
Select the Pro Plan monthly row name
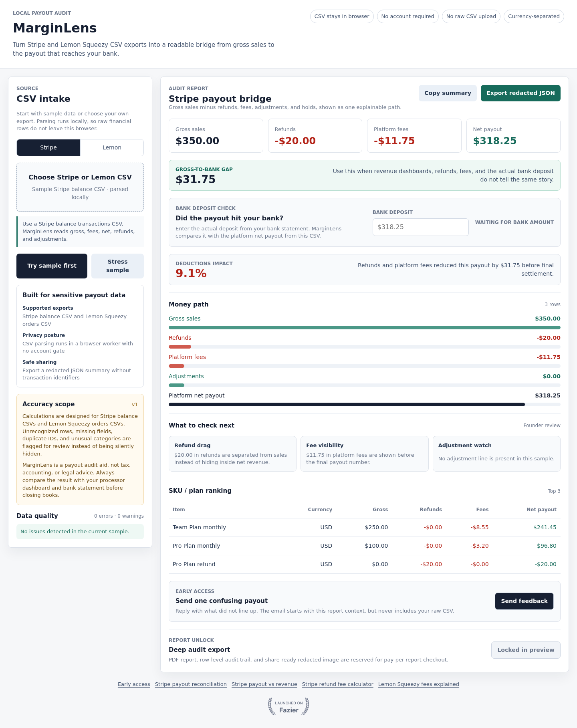pos(196,546)
